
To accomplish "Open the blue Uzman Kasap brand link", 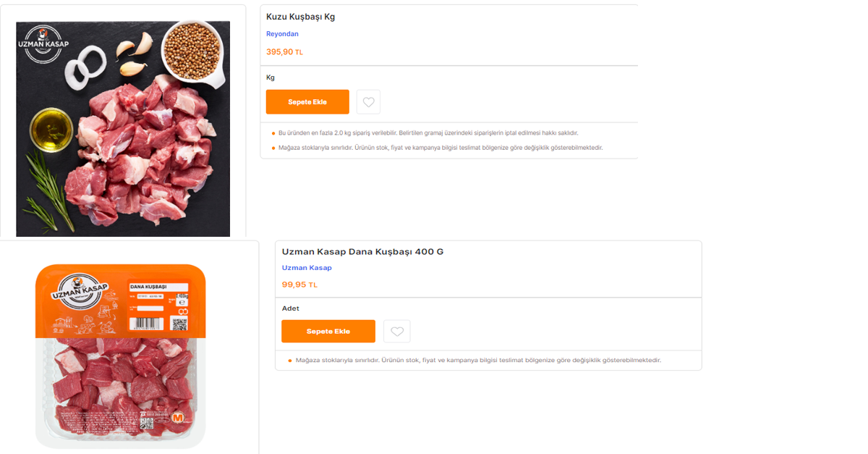I will coord(307,268).
